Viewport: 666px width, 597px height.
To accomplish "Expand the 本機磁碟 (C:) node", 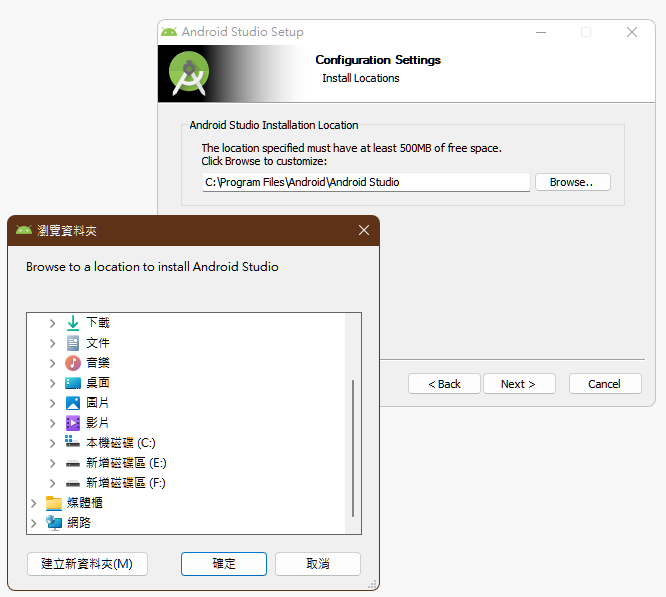I will click(52, 443).
